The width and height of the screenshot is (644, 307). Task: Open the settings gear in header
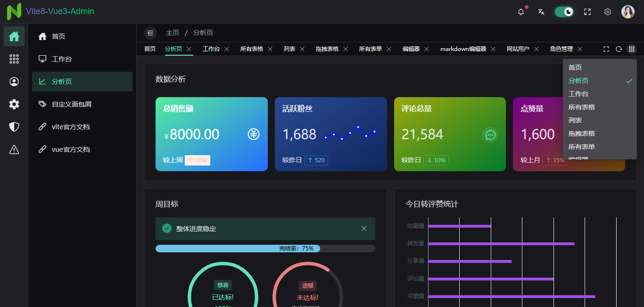tap(608, 12)
